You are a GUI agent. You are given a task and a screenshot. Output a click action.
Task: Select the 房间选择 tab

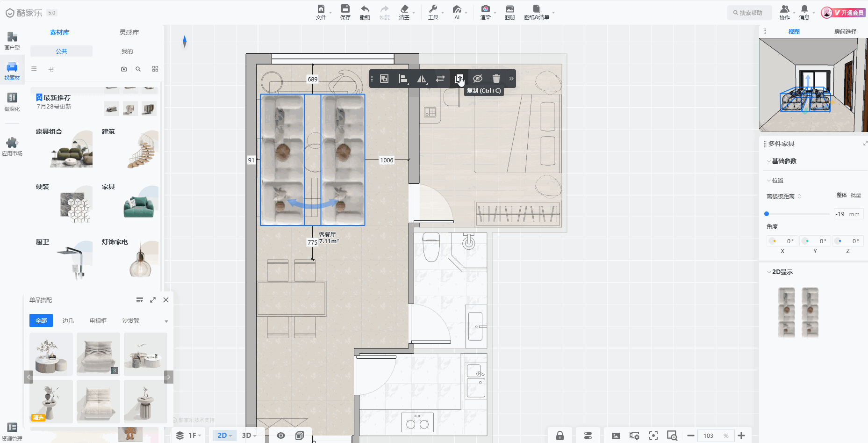point(845,31)
